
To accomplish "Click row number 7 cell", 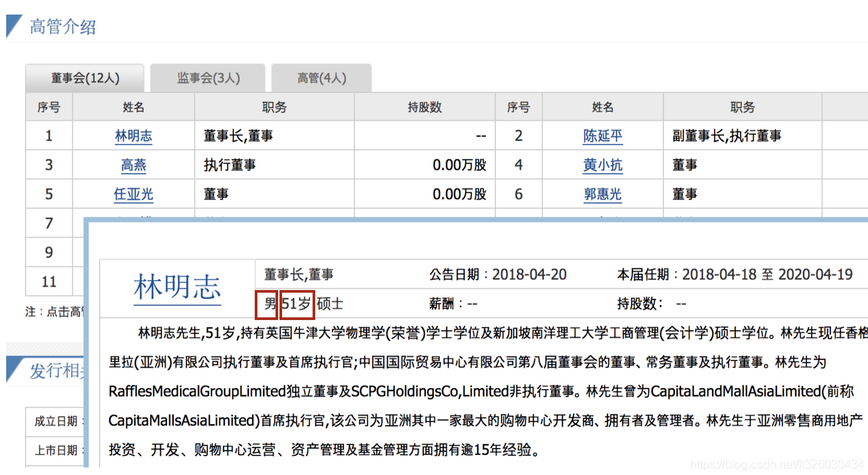I will [x=49, y=223].
